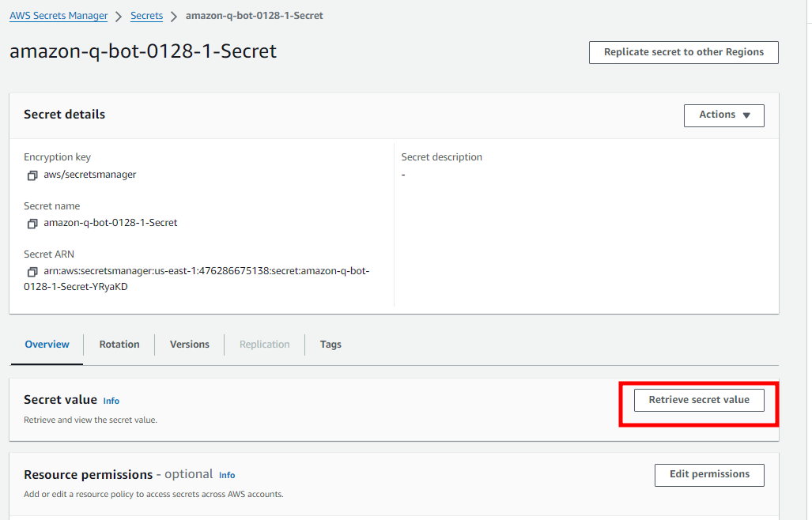Screen dimensions: 812x520
Task: Select the Overview tab
Action: [x=47, y=345]
